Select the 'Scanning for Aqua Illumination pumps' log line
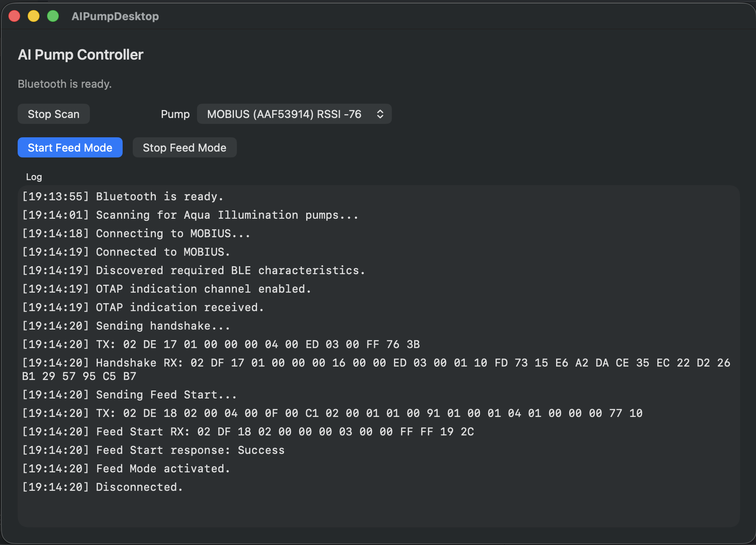Viewport: 756px width, 545px height. [190, 215]
